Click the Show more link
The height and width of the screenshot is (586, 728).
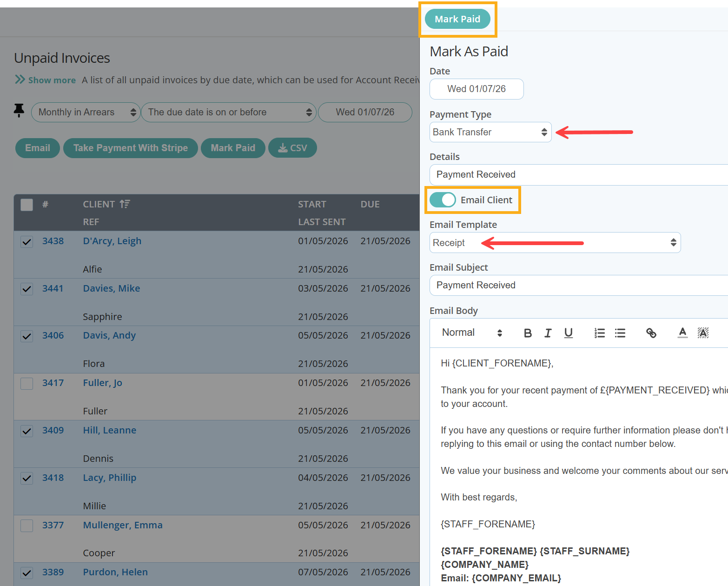tap(52, 80)
